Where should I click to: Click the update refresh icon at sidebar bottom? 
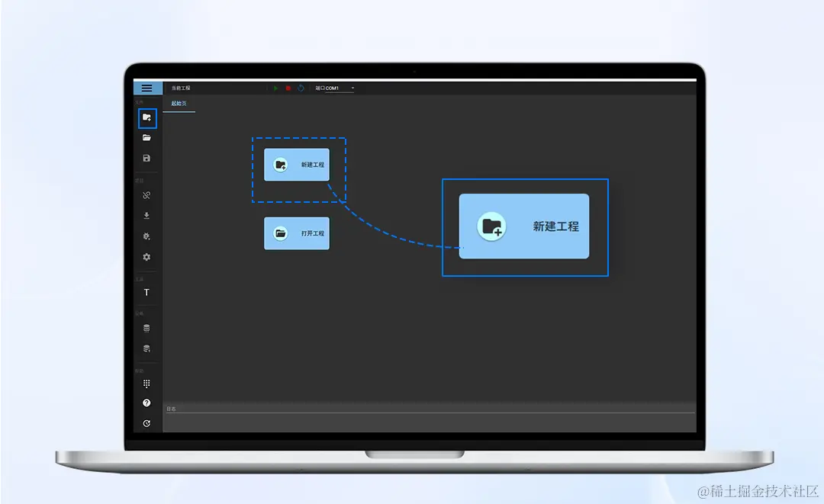(x=146, y=423)
